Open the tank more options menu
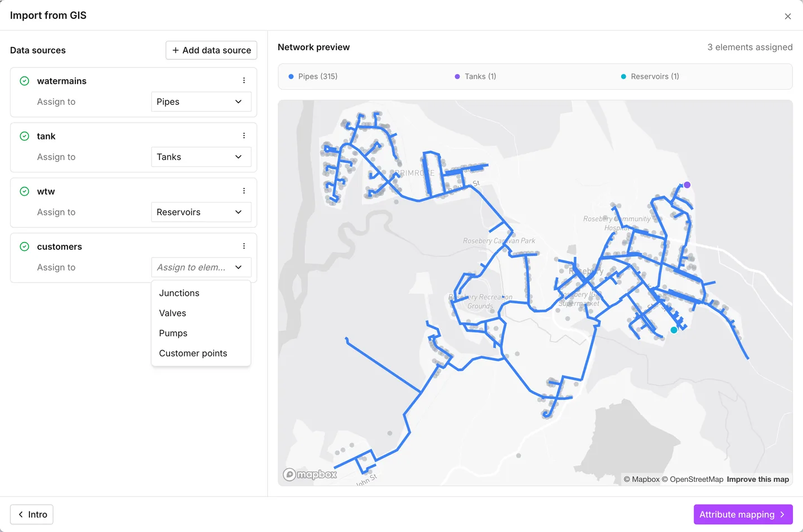This screenshot has height=532, width=803. 244,136
